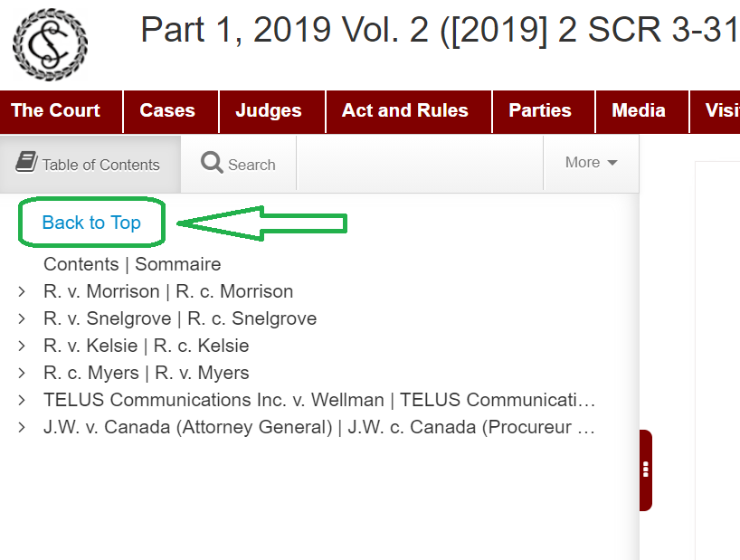Expand the R. v. Snelgrove entry
Screen dimensions: 740x560
point(22,319)
